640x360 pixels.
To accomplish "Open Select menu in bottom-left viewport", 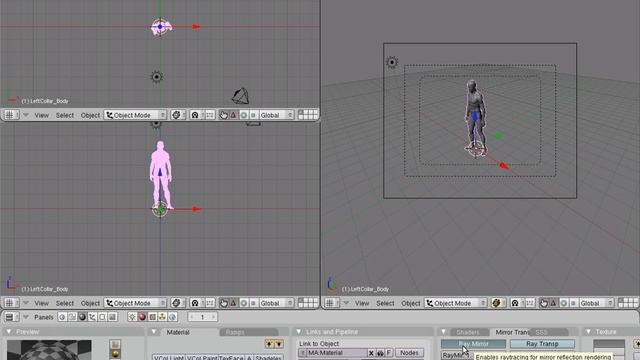I will [64, 303].
